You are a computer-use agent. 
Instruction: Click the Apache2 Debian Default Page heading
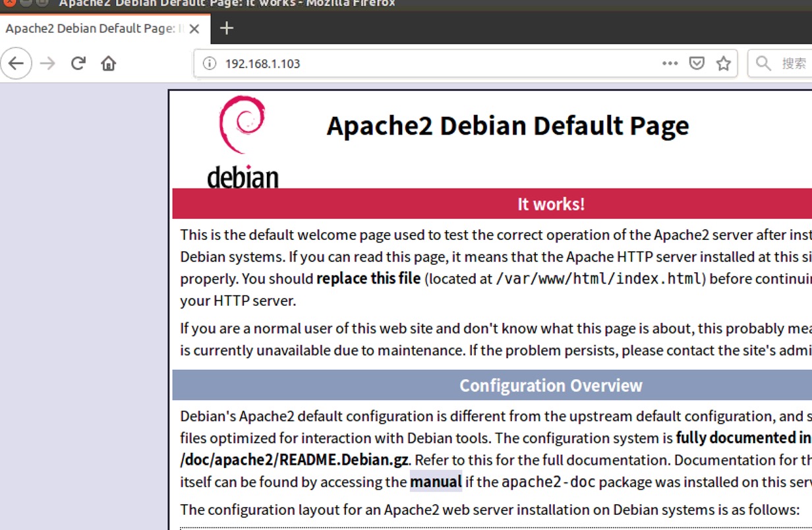pos(507,125)
